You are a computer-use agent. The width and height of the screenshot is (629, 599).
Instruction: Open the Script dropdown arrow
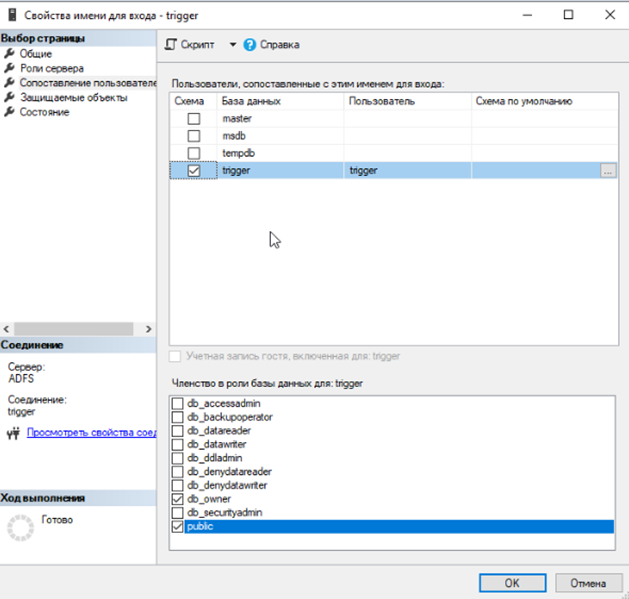pos(233,45)
